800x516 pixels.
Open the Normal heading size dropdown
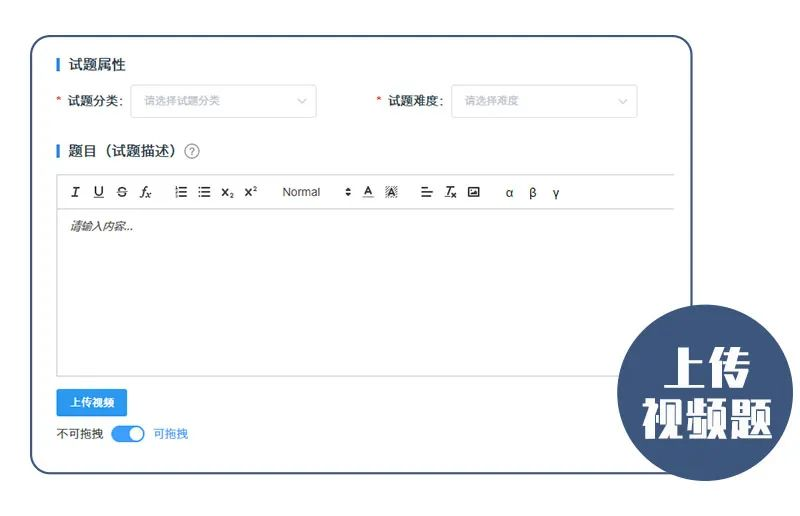coord(316,192)
